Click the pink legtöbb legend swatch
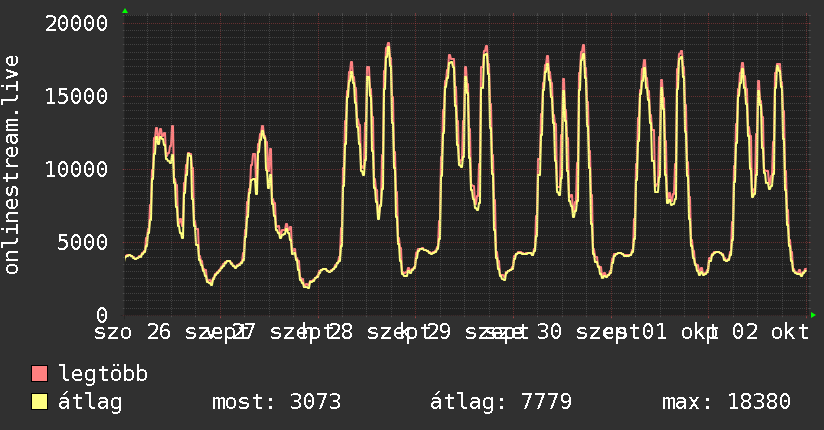This screenshot has width=824, height=430. [x=39, y=374]
